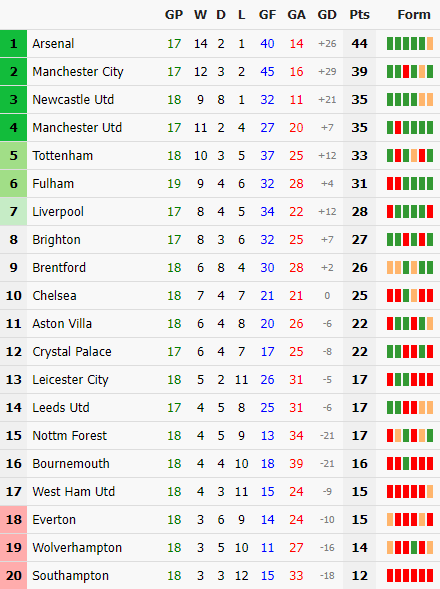Click Tottenham's light green position 5 badge

(x=14, y=156)
